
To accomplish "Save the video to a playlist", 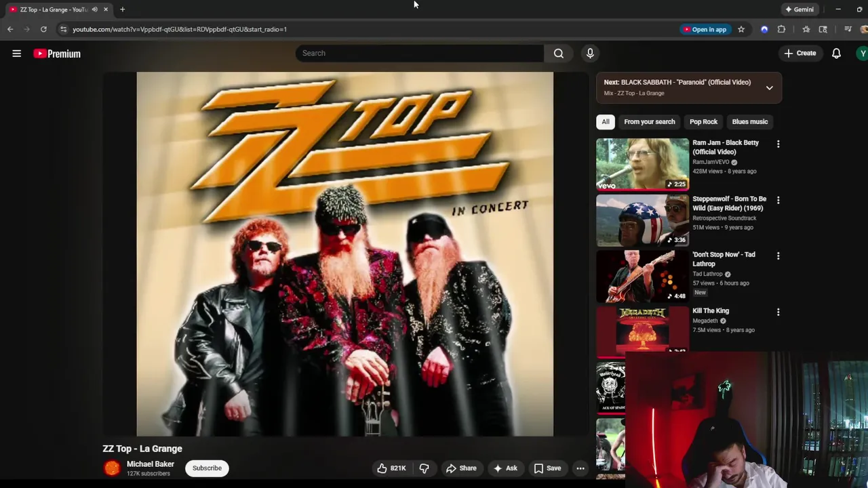I will pyautogui.click(x=547, y=468).
